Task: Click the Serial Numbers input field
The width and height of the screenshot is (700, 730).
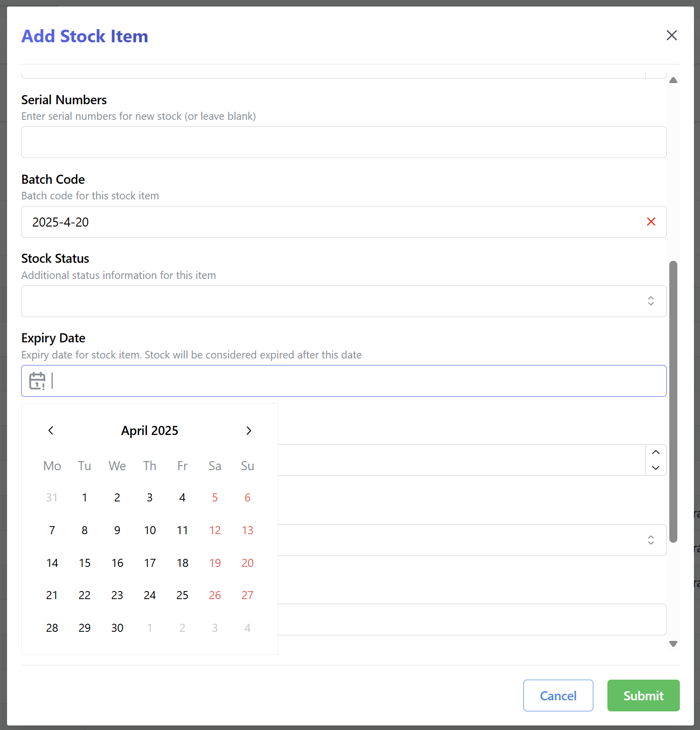Action: (x=344, y=142)
